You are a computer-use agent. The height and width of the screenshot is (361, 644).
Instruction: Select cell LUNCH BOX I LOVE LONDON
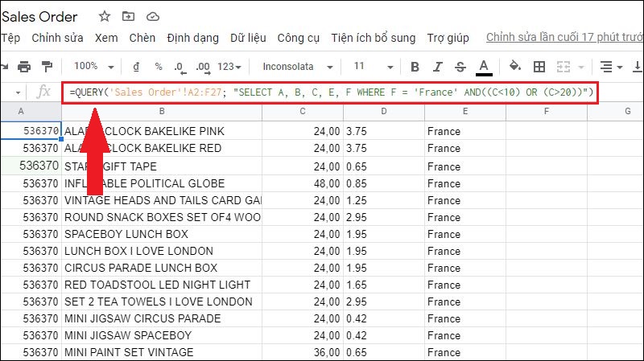pyautogui.click(x=162, y=251)
